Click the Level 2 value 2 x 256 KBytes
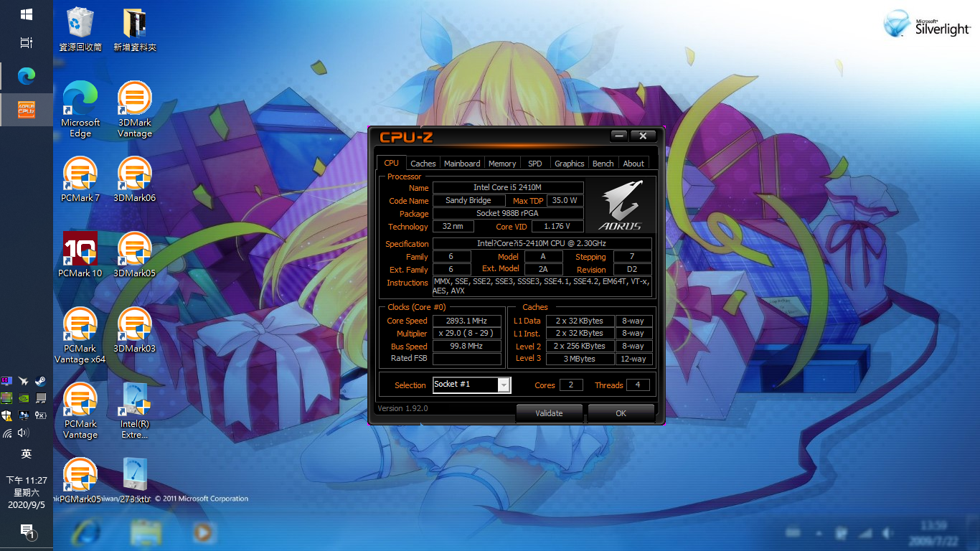Image resolution: width=980 pixels, height=551 pixels. [580, 346]
